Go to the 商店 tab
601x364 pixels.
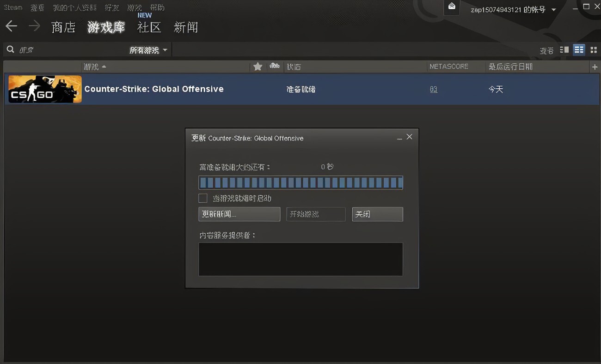tap(63, 27)
